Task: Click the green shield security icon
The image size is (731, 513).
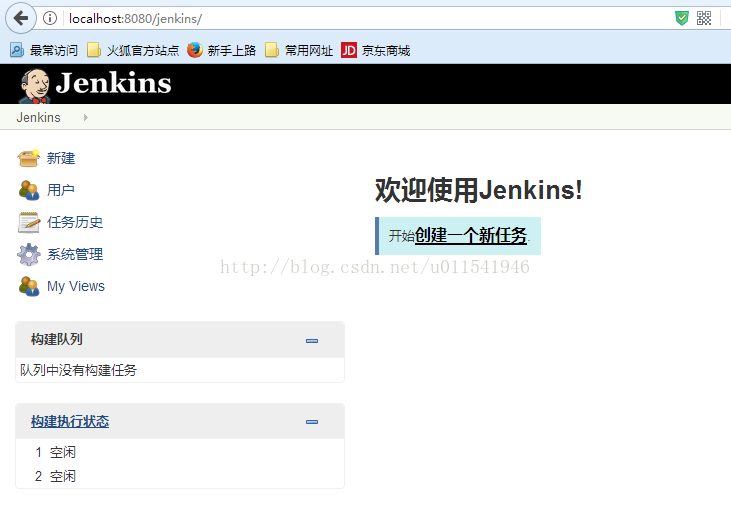Action: click(x=682, y=19)
